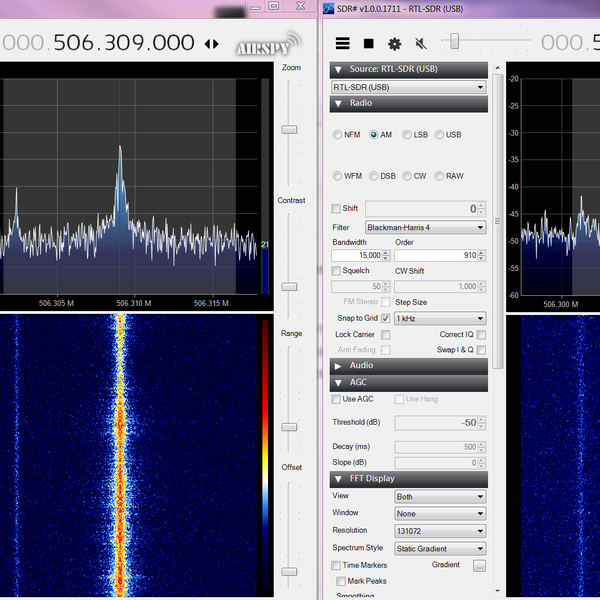This screenshot has height=600, width=600.
Task: Move the Contrast slider handle
Action: click(289, 287)
